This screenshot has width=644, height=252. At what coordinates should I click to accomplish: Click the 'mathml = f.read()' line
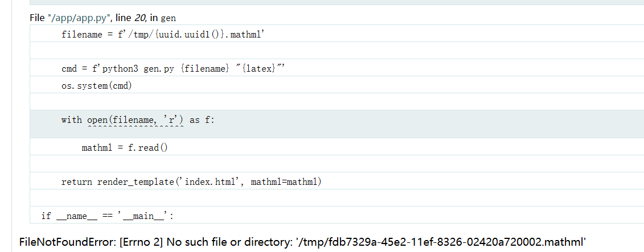pyautogui.click(x=125, y=148)
